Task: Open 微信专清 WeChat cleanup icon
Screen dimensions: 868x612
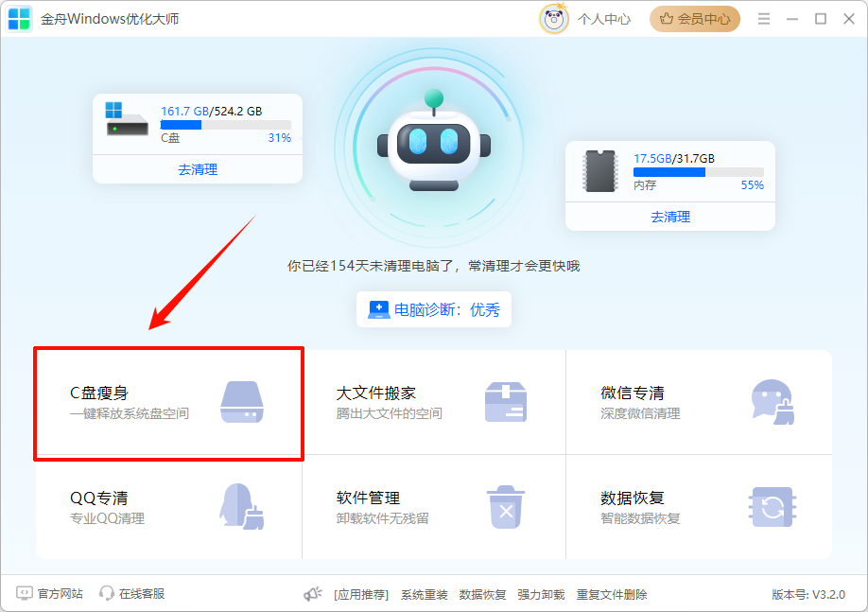Action: coord(773,401)
